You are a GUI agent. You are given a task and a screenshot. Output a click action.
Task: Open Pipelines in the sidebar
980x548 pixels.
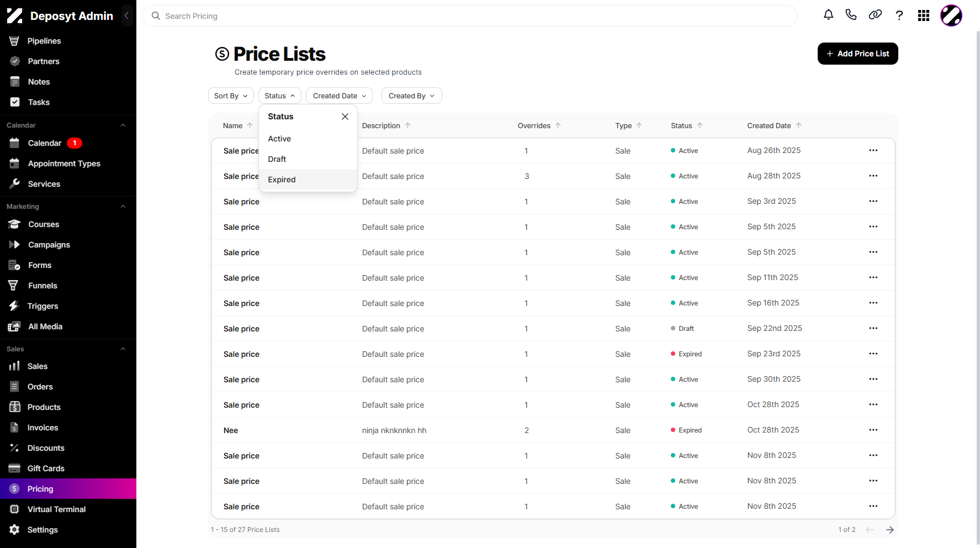click(68, 41)
